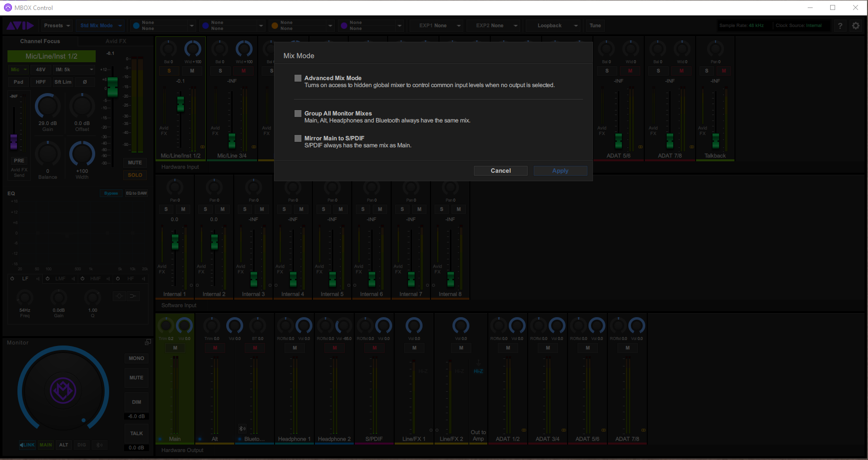Apply the Mix Mode settings
Viewport: 868px width, 460px height.
(x=560, y=170)
